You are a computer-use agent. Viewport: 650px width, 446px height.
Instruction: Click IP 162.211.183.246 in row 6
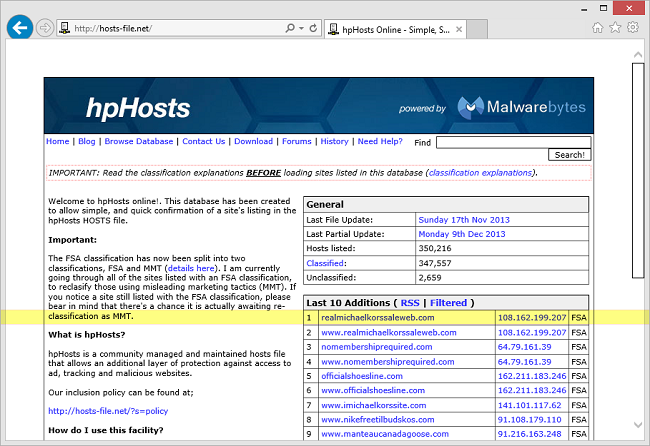[532, 390]
